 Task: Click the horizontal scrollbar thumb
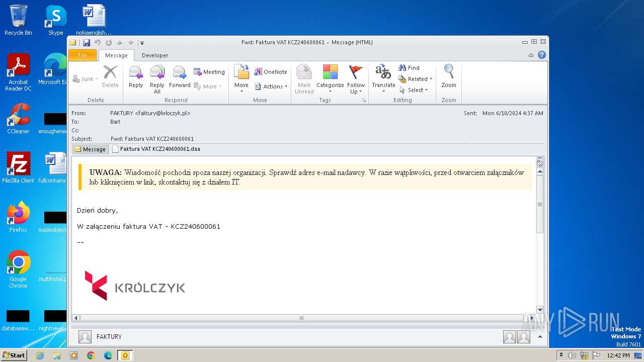[x=301, y=318]
